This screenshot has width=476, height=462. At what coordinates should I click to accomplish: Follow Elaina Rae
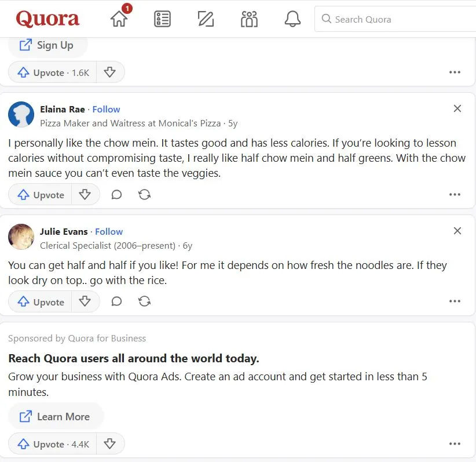point(106,109)
